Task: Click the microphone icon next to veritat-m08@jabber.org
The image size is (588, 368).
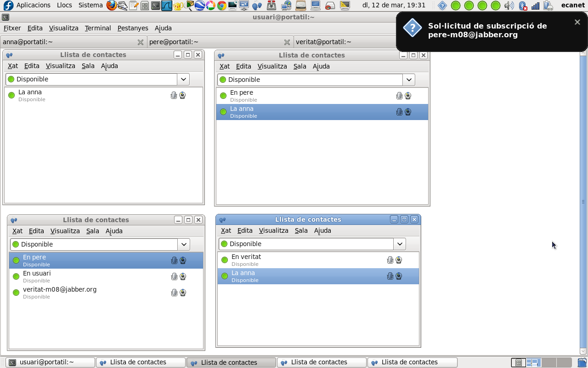Action: (174, 293)
